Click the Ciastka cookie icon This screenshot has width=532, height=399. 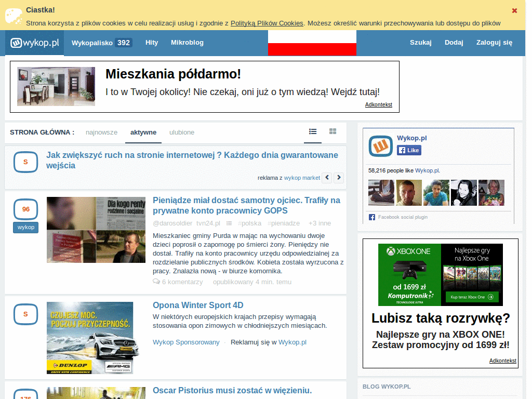coord(14,16)
